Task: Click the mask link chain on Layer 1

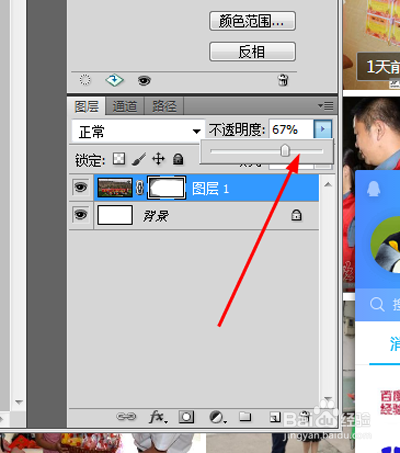Action: click(140, 188)
